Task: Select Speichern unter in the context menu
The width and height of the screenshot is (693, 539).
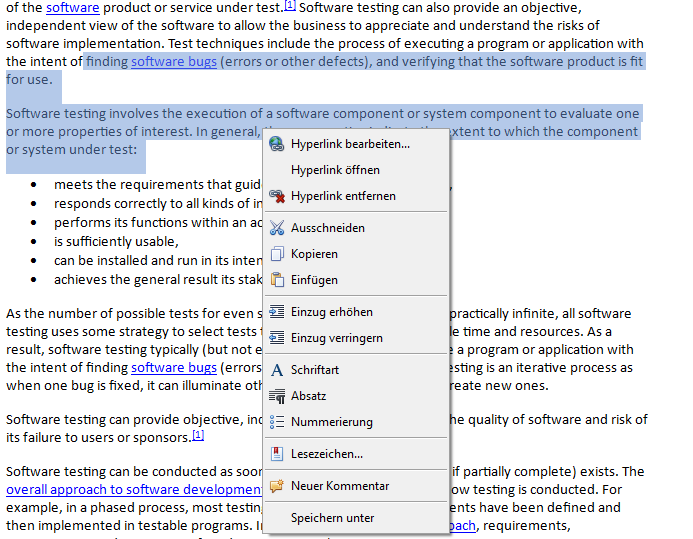Action: coord(332,518)
